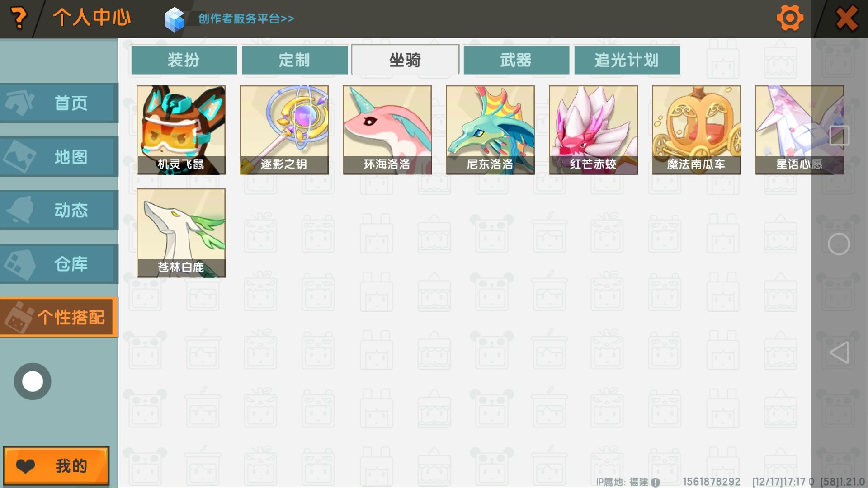Viewport: 868px width, 488px height.
Task: Select the 机灵飞鼠 mount thumbnail
Action: 181,130
